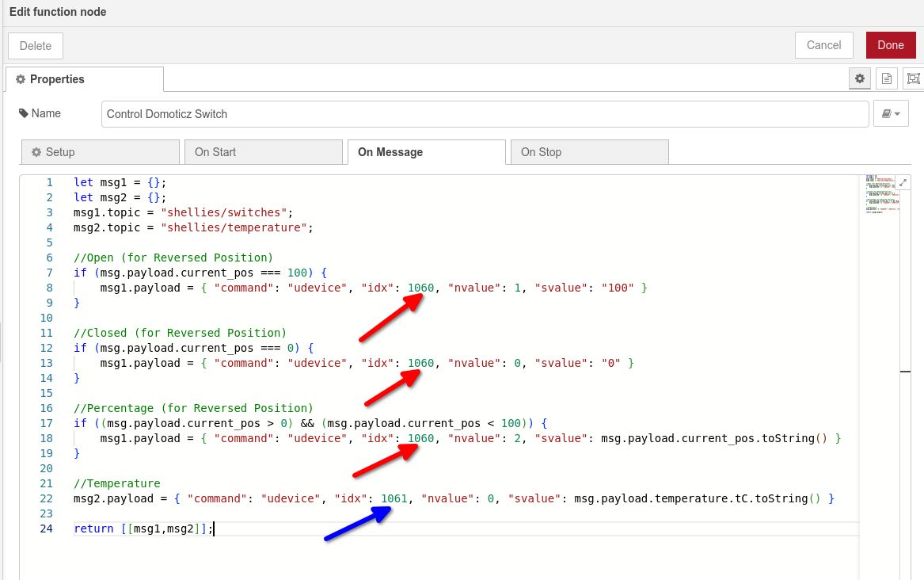This screenshot has width=924, height=580.
Task: Select the On Message tab
Action: tap(427, 152)
